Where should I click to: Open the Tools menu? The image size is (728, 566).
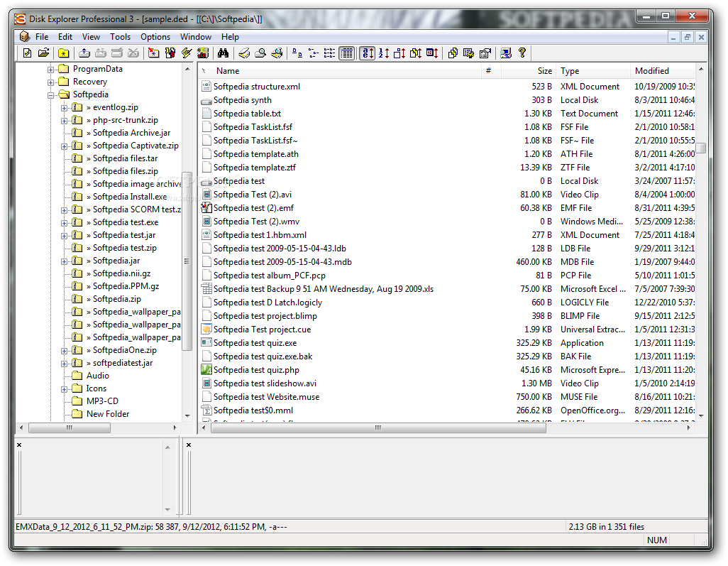tap(120, 37)
